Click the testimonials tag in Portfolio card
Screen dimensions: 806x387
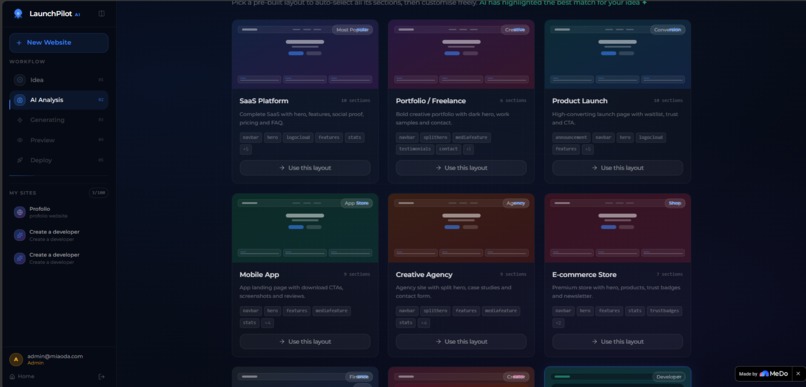pyautogui.click(x=415, y=150)
